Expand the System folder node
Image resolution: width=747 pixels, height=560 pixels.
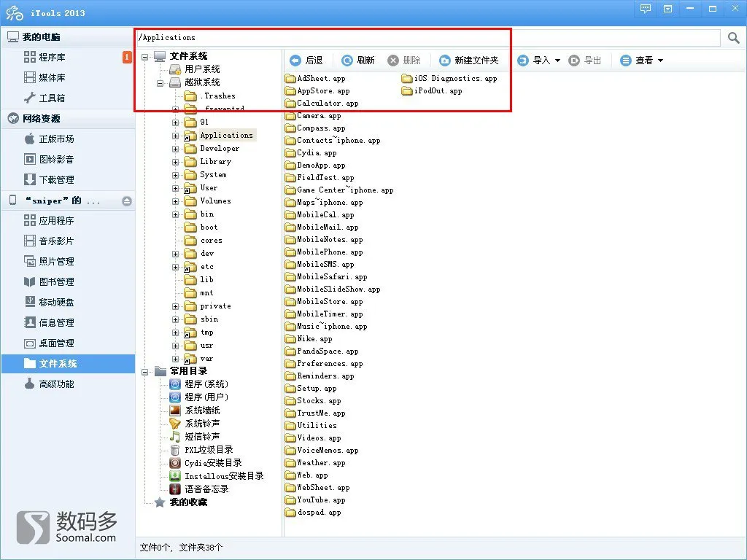click(x=175, y=175)
